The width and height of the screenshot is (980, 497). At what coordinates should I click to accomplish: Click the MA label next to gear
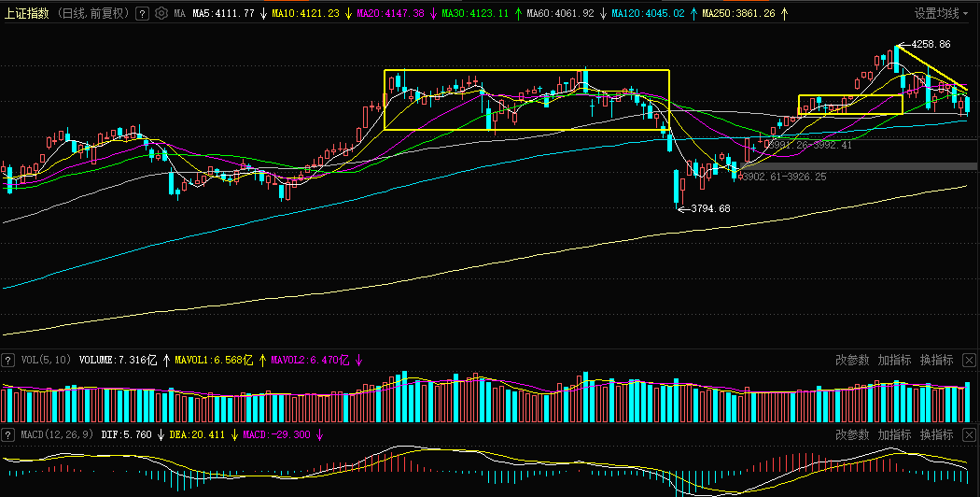(179, 13)
